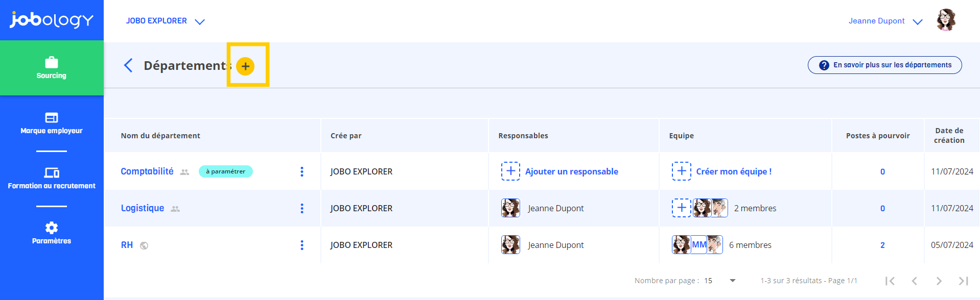Open the RH department
The image size is (980, 300).
click(127, 245)
